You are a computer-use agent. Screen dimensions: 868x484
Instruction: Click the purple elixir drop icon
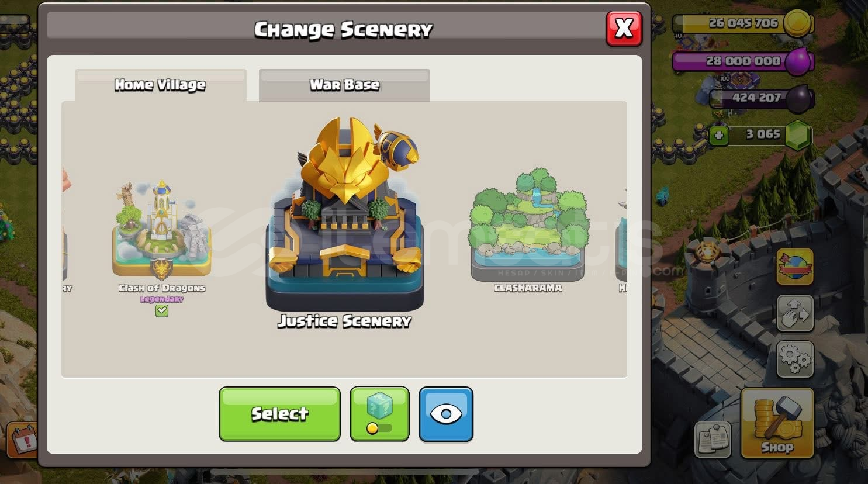click(x=798, y=61)
